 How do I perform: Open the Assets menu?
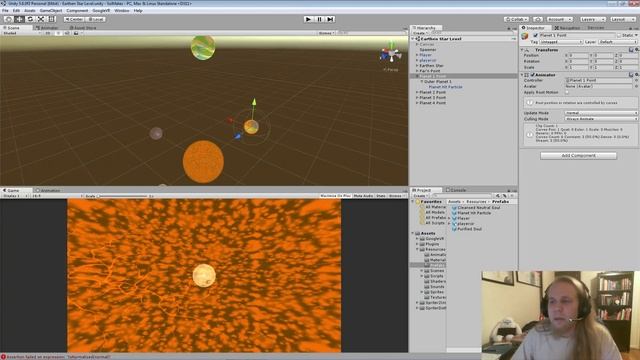tap(30, 11)
